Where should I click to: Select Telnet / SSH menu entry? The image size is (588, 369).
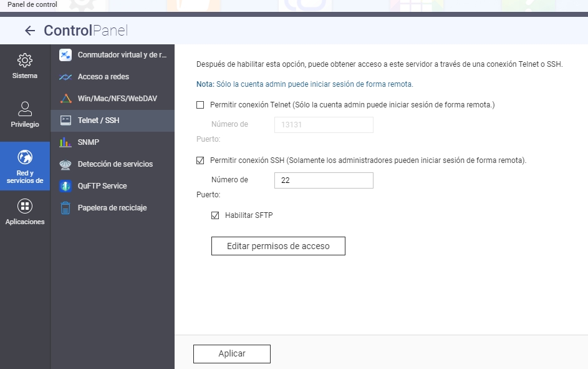[112, 120]
